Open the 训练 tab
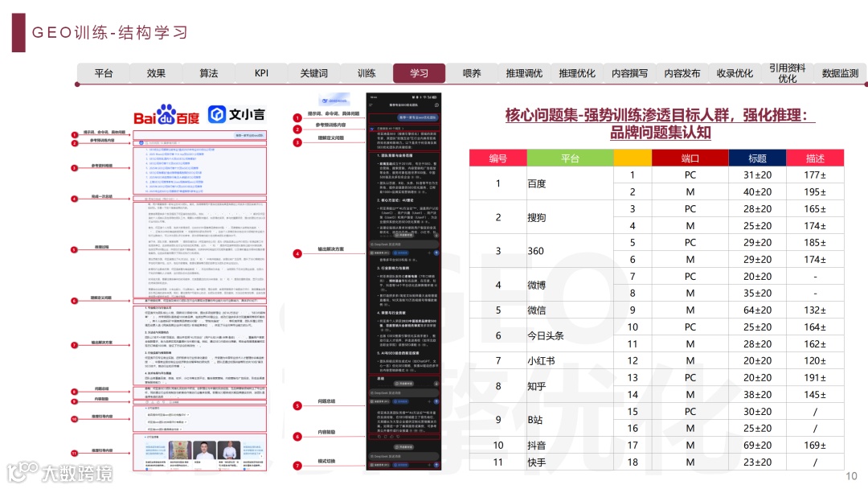The height and width of the screenshot is (489, 868). point(366,73)
